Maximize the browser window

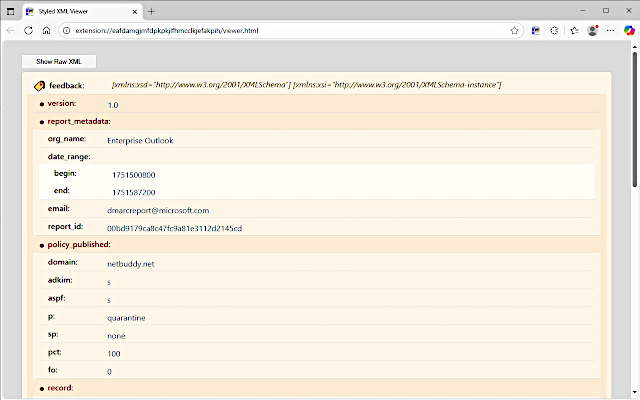[x=606, y=11]
